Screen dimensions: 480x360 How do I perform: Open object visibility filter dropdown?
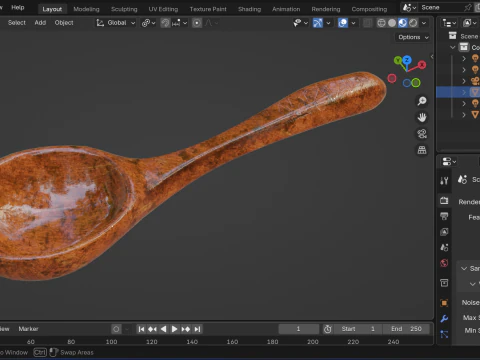[300, 23]
